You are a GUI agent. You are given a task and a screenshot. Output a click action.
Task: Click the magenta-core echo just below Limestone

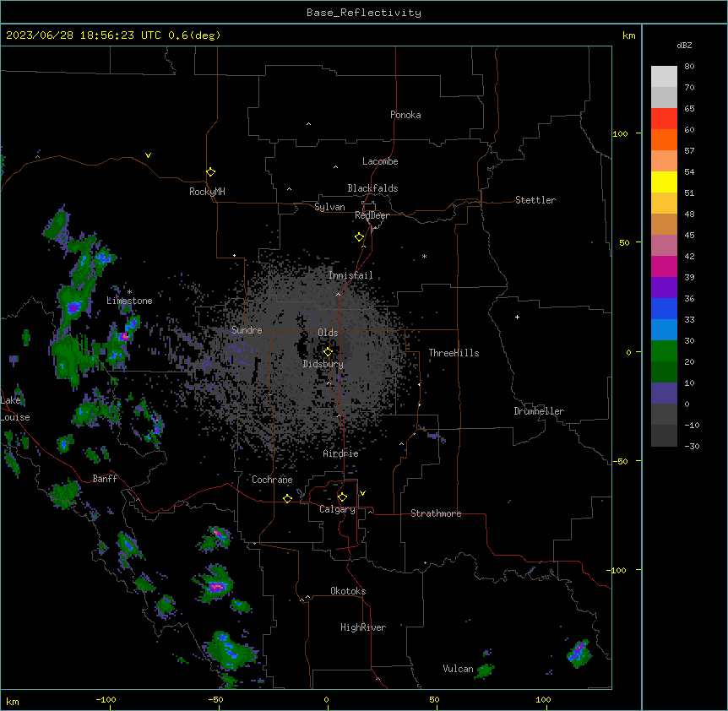click(124, 337)
